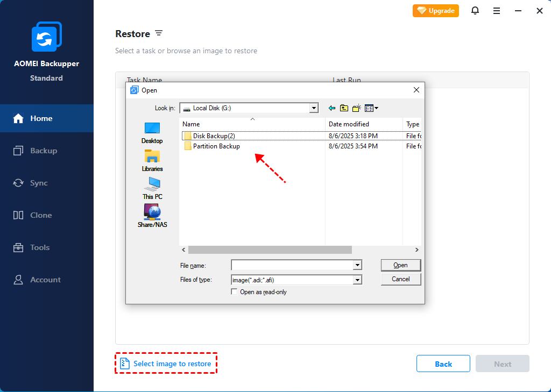
Task: Click the Disk Backup(2) folder icon
Action: pyautogui.click(x=188, y=136)
